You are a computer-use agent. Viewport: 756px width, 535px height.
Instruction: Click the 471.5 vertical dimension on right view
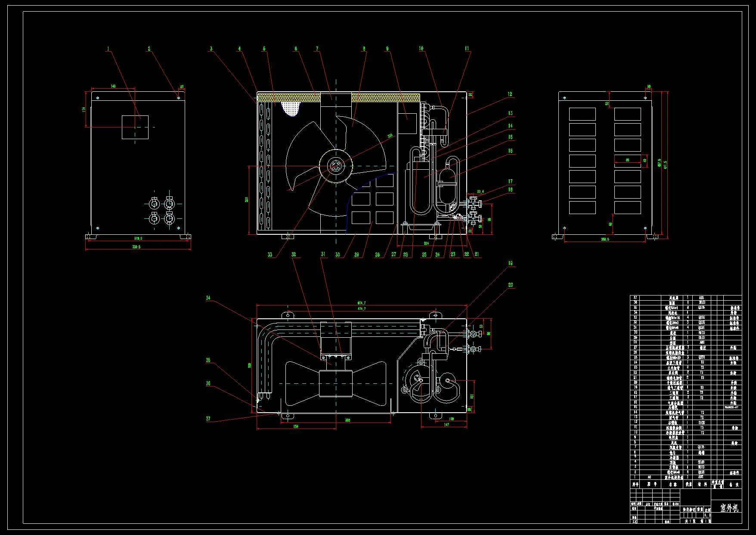click(x=665, y=165)
